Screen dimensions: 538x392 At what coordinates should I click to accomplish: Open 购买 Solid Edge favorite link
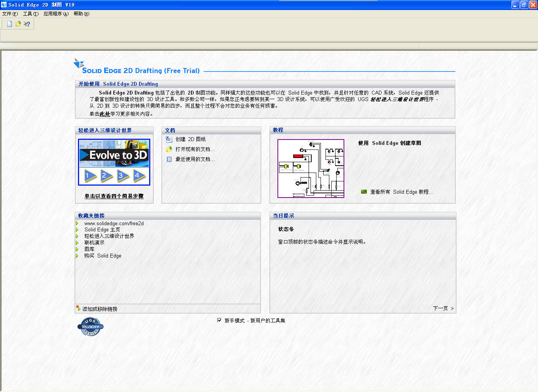pos(103,256)
